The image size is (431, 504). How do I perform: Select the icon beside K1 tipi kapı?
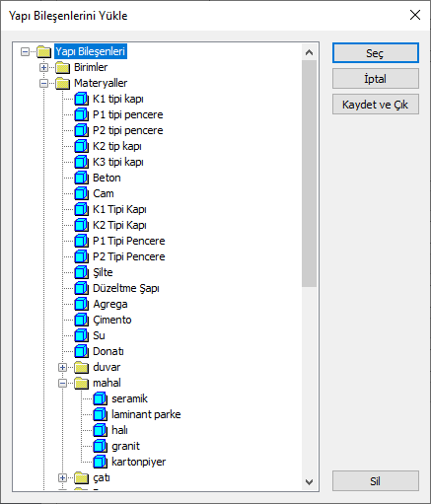(x=81, y=99)
